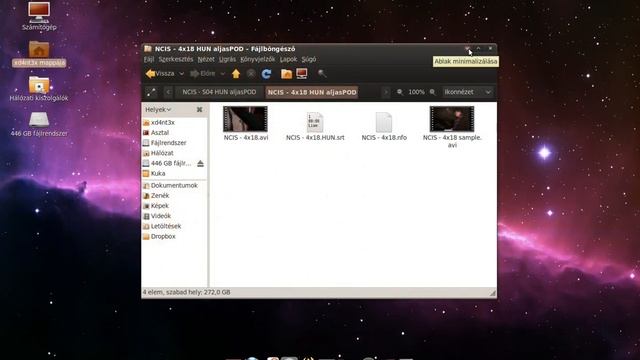
Task: Reset zoom via 100% label
Action: click(x=416, y=92)
